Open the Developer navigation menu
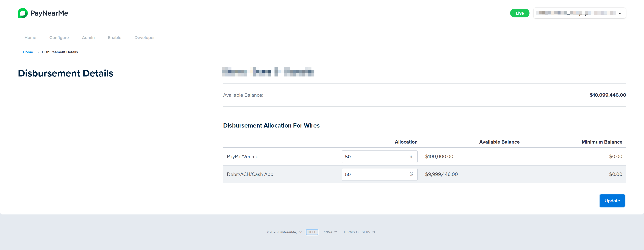 (x=144, y=37)
